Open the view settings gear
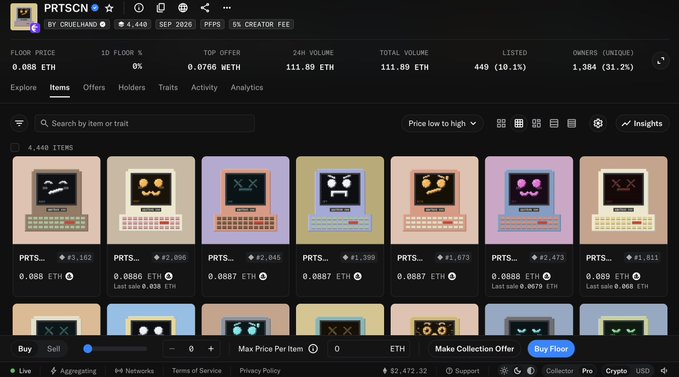The height and width of the screenshot is (377, 679). [x=598, y=123]
